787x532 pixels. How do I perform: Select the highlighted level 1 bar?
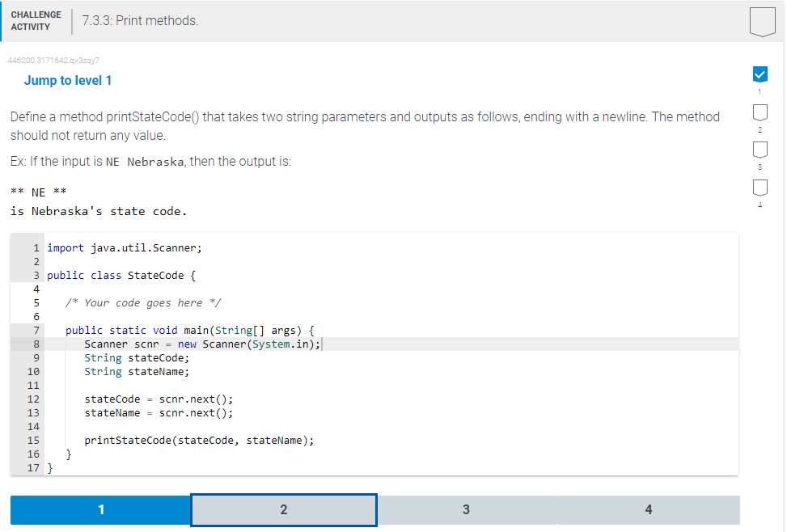99,509
